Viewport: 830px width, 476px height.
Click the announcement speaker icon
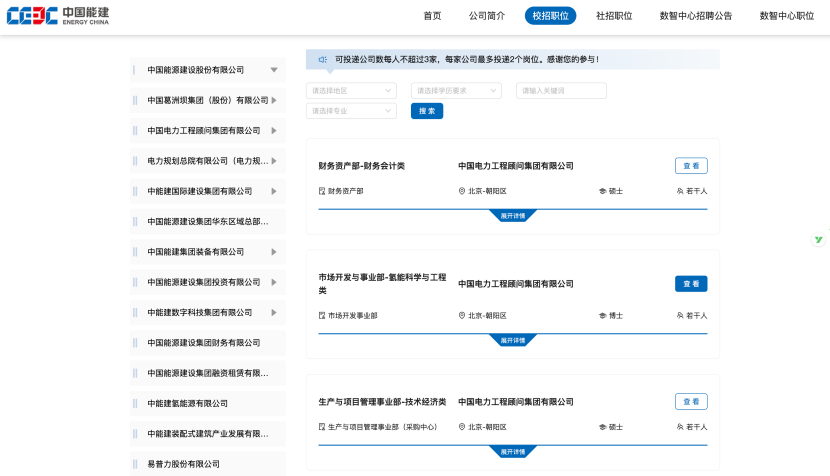coord(323,60)
